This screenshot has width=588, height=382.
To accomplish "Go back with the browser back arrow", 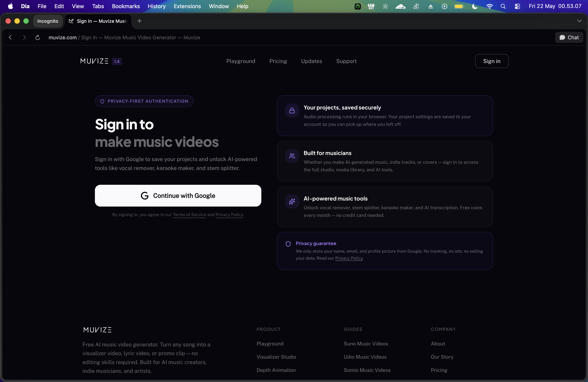I will click(x=10, y=37).
